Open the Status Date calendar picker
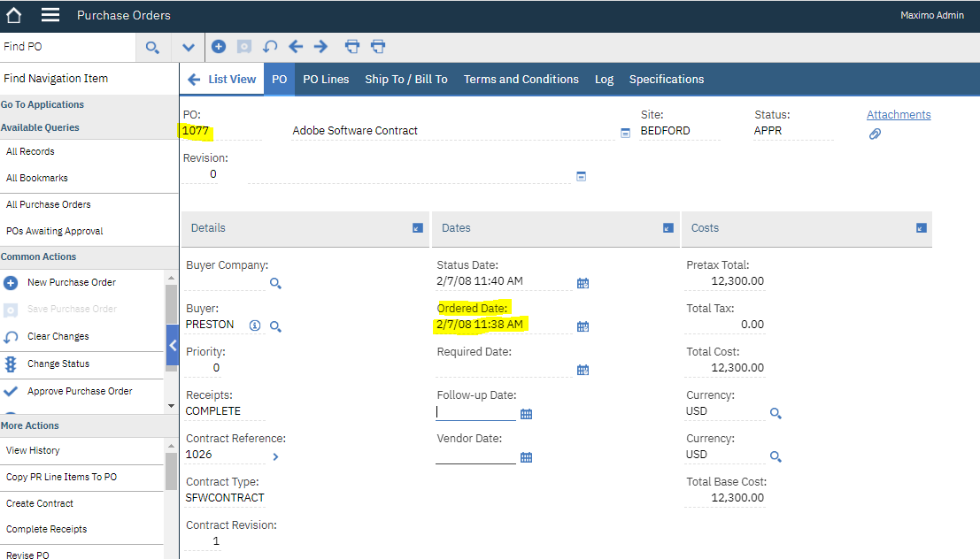Screen dimensions: 980x559 (x=583, y=283)
